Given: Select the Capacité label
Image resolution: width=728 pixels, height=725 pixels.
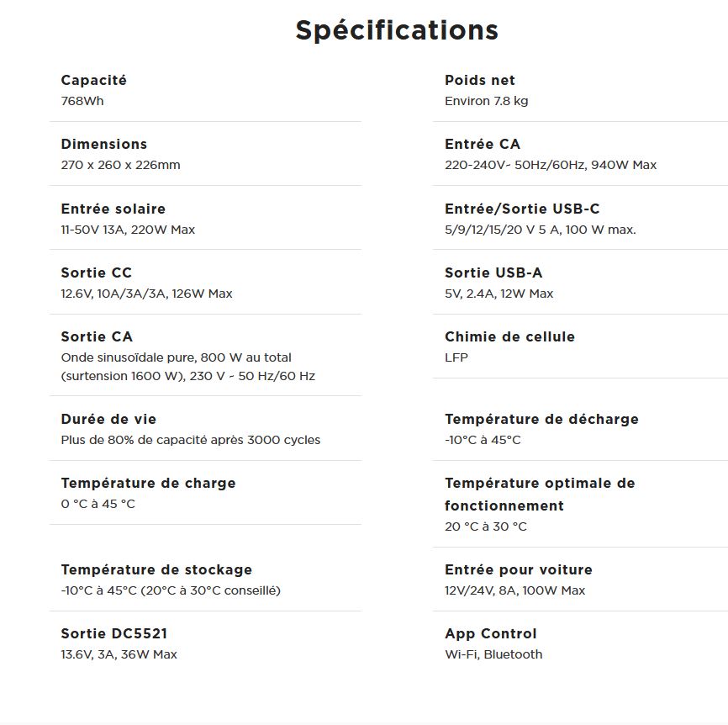Looking at the screenshot, I should pyautogui.click(x=94, y=81).
